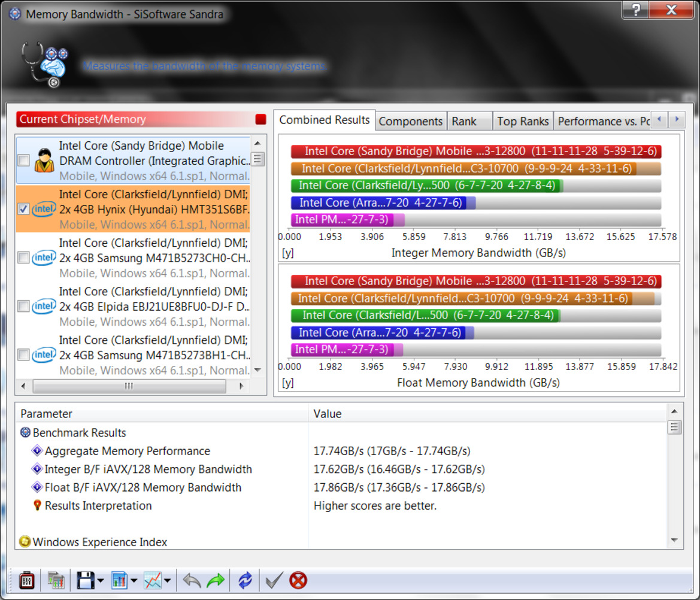Click the grey checkmark OK icon

click(x=274, y=580)
